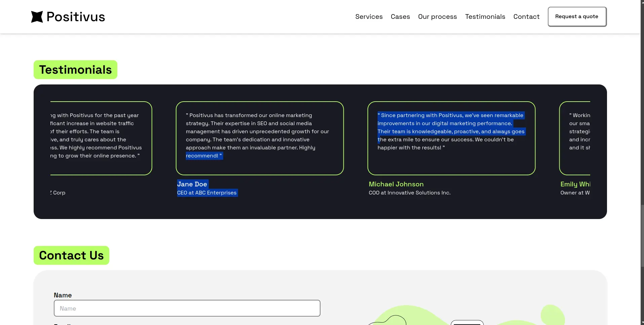Viewport: 644px width, 325px height.
Task: Click the CEO at ABC Enterprises subtitle
Action: [207, 193]
